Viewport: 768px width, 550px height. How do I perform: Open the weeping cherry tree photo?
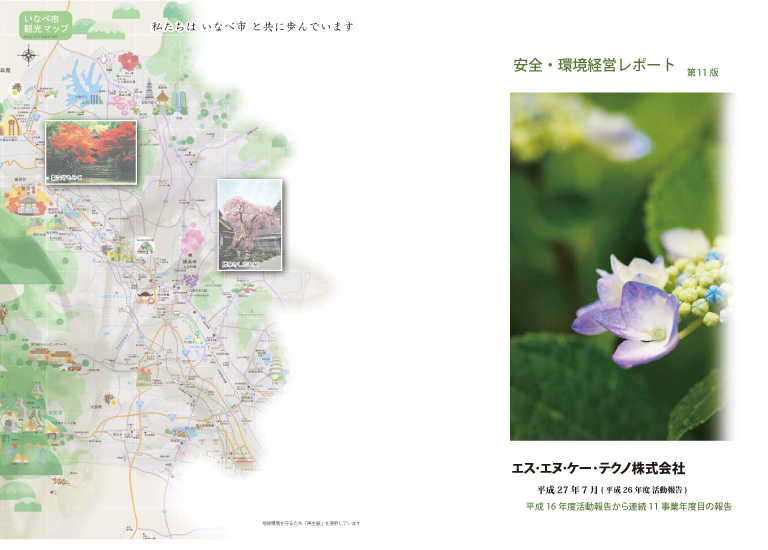pyautogui.click(x=250, y=225)
